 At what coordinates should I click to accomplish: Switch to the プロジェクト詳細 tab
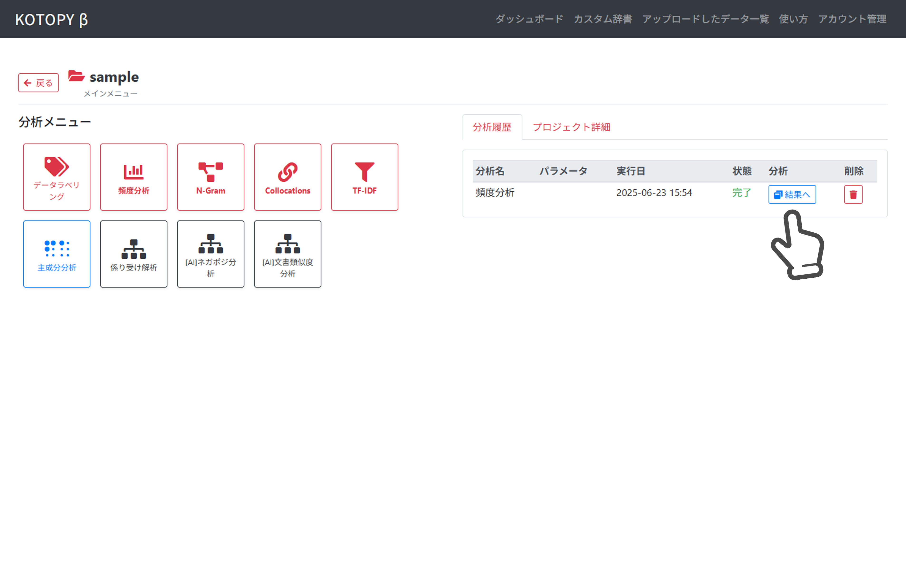tap(571, 127)
